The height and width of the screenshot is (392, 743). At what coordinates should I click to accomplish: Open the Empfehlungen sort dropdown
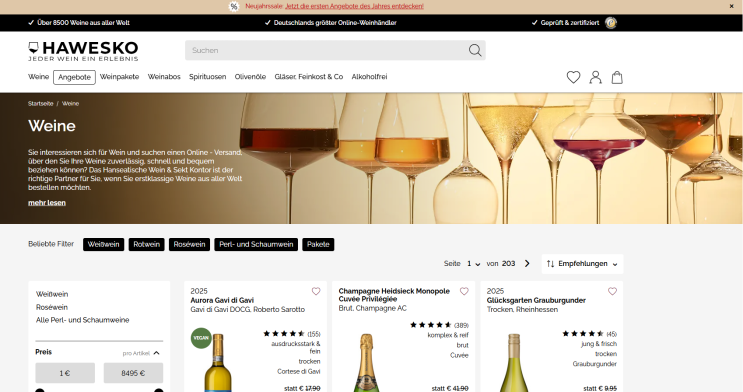point(582,264)
